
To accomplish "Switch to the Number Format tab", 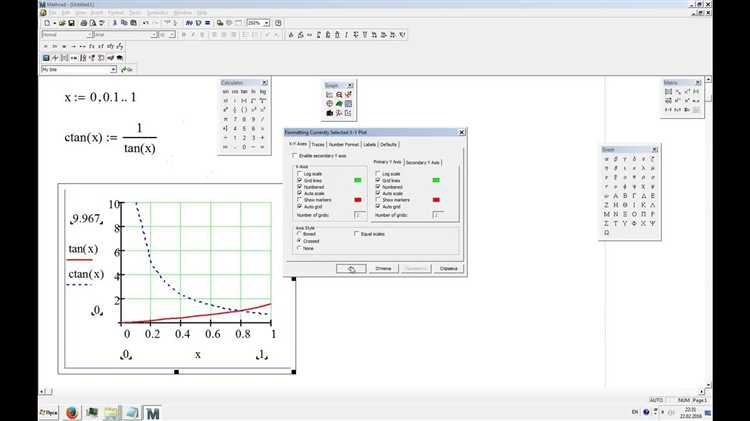I will click(x=343, y=144).
